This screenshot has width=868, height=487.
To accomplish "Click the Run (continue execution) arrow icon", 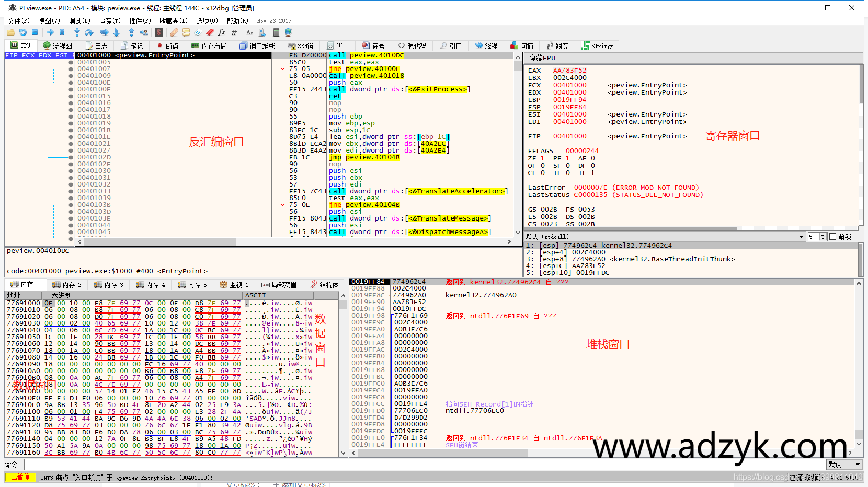I will [50, 32].
